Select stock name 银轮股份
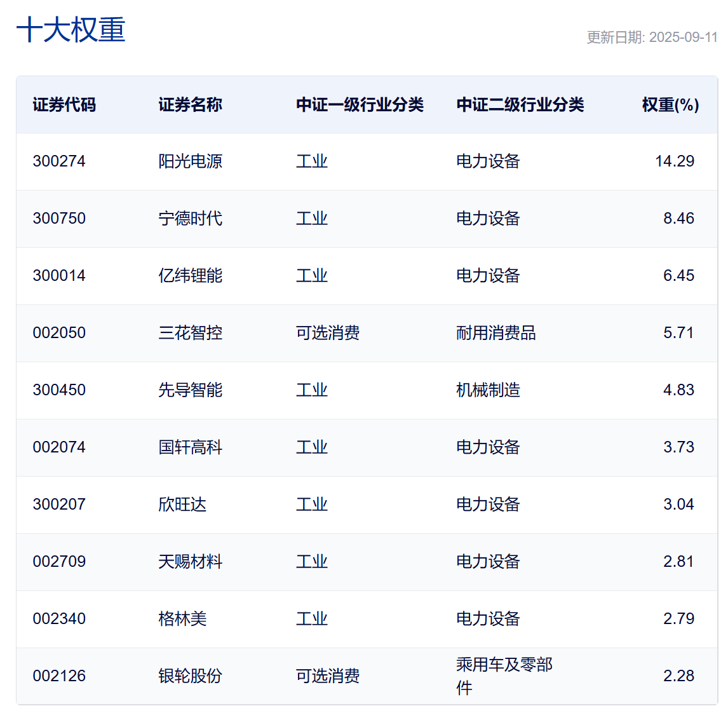Image resolution: width=728 pixels, height=713 pixels. point(191,676)
